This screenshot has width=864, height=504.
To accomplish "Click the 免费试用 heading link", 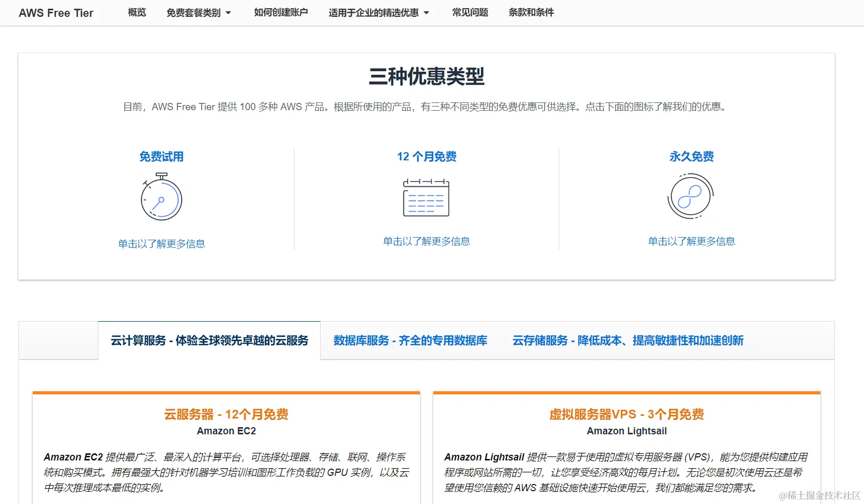I will [161, 157].
